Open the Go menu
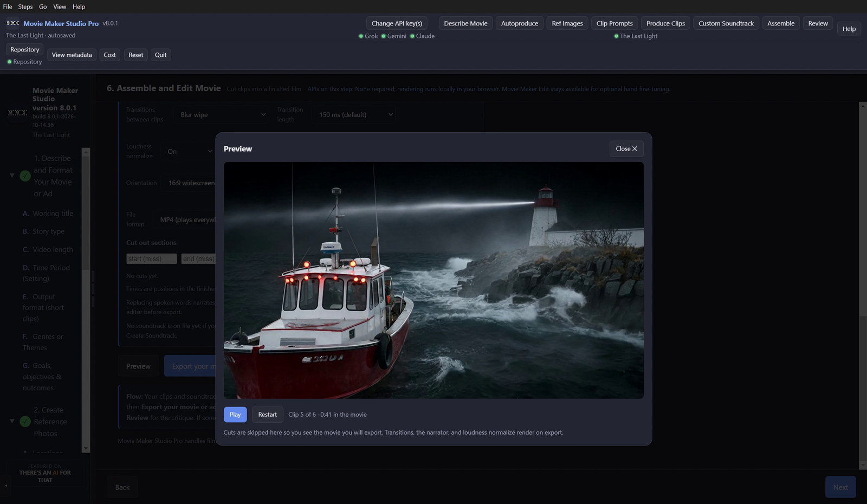Screen dimensions: 867x504 coord(43,7)
